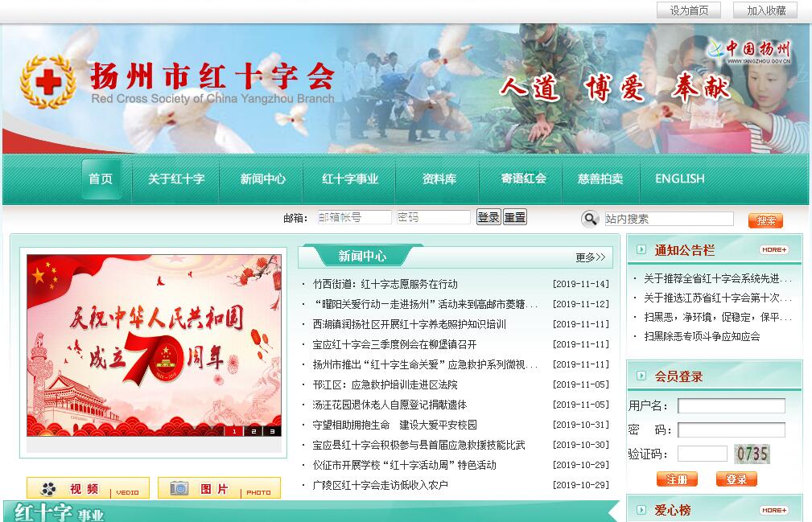Viewport: 812px width, 522px height.
Task: Click MORE+ icon in the notices panel
Action: [773, 249]
